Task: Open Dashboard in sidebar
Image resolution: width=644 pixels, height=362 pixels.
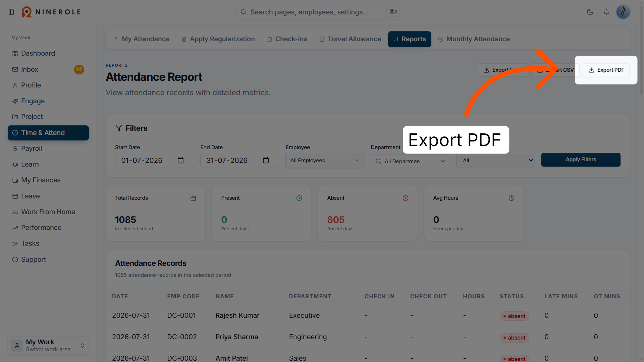Action: click(x=48, y=53)
